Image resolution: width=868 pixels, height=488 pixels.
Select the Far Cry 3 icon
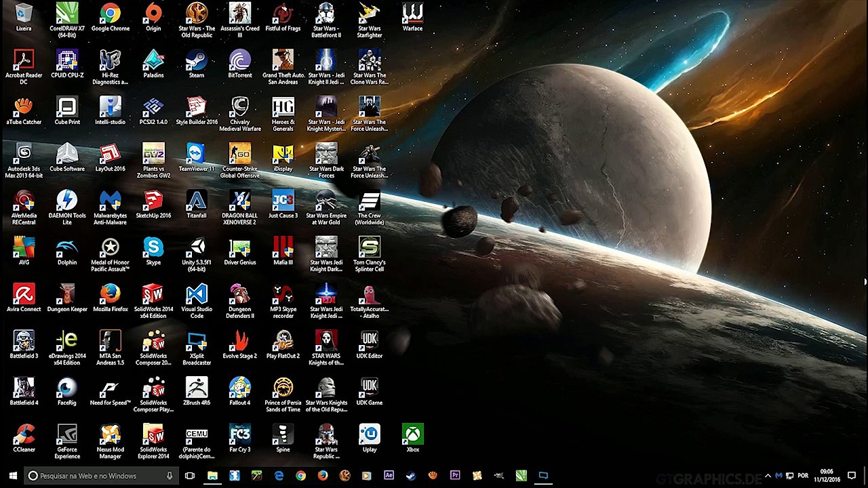pyautogui.click(x=239, y=439)
